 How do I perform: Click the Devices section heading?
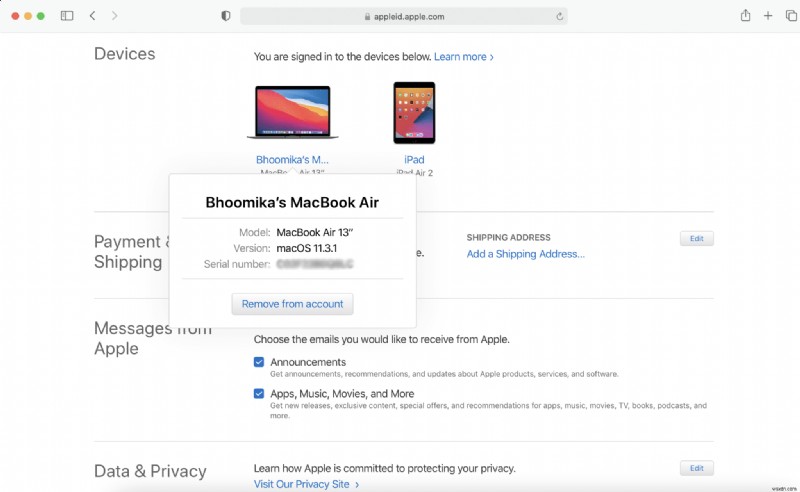(x=124, y=54)
